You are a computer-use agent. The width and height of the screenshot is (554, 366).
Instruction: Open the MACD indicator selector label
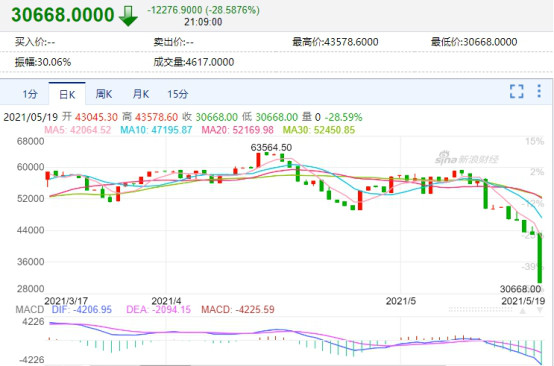[30, 310]
